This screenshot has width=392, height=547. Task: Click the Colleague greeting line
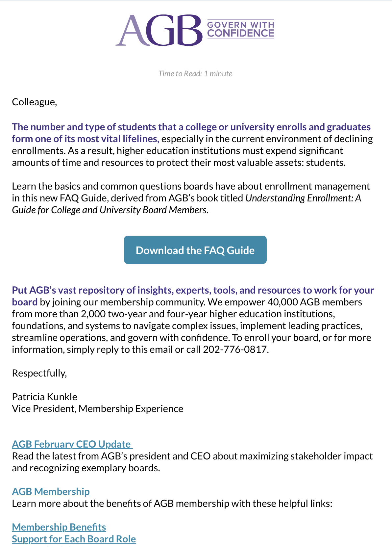(x=35, y=102)
